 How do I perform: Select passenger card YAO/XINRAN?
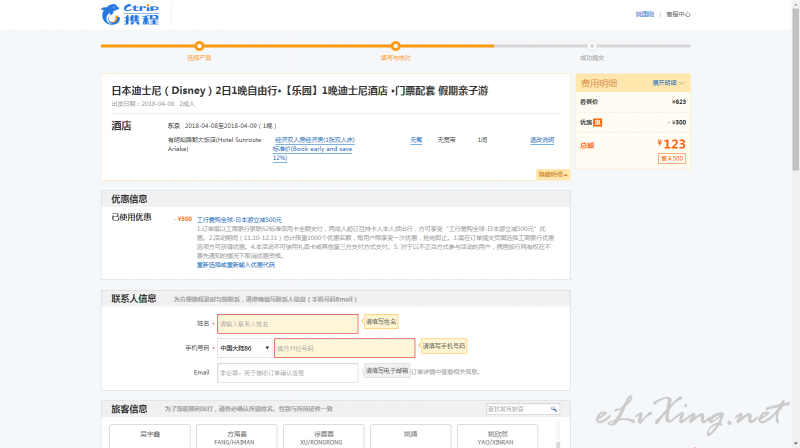497,436
